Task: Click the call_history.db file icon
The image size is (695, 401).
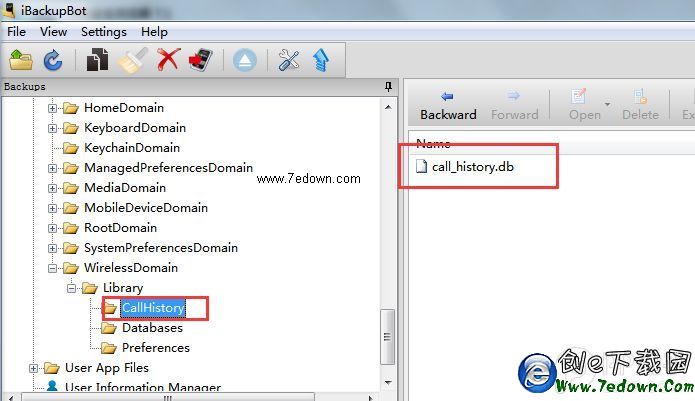Action: (421, 166)
